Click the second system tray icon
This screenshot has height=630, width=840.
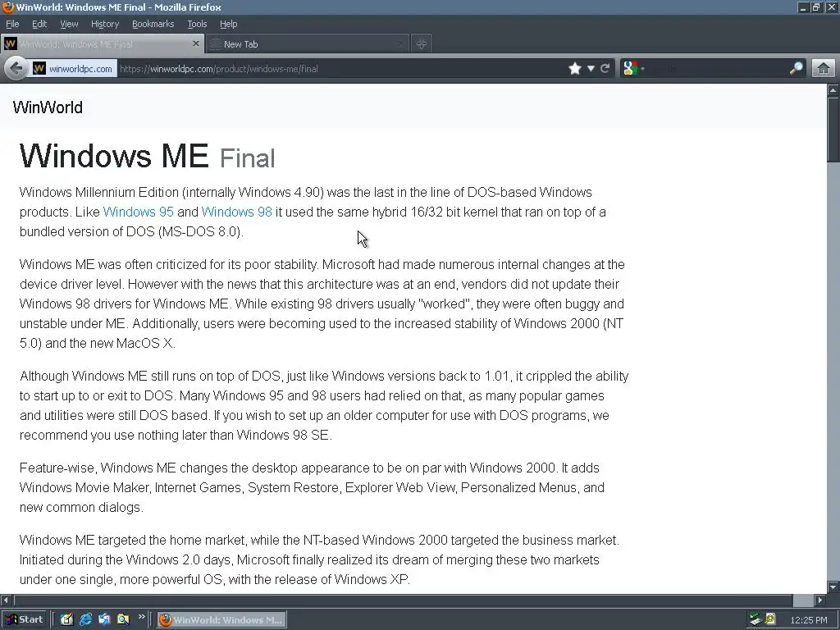click(x=769, y=619)
